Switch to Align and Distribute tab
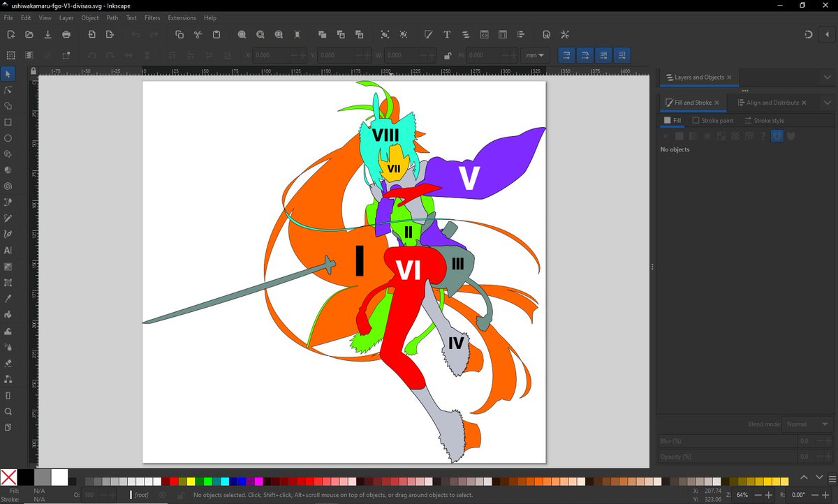Viewport: 838px width, 504px height. (772, 103)
